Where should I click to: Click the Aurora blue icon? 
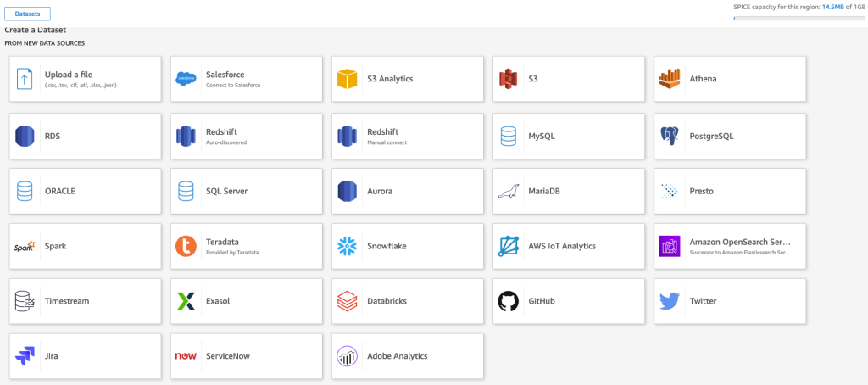347,191
